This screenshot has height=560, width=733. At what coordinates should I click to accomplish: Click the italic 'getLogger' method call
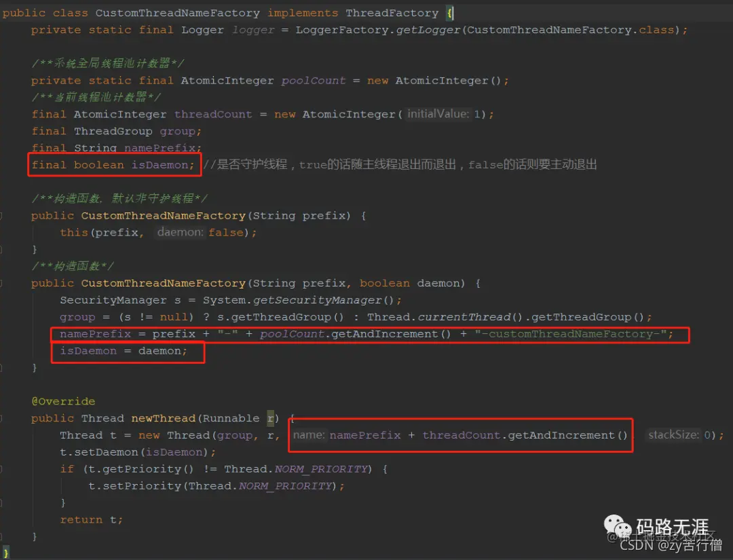click(x=428, y=30)
